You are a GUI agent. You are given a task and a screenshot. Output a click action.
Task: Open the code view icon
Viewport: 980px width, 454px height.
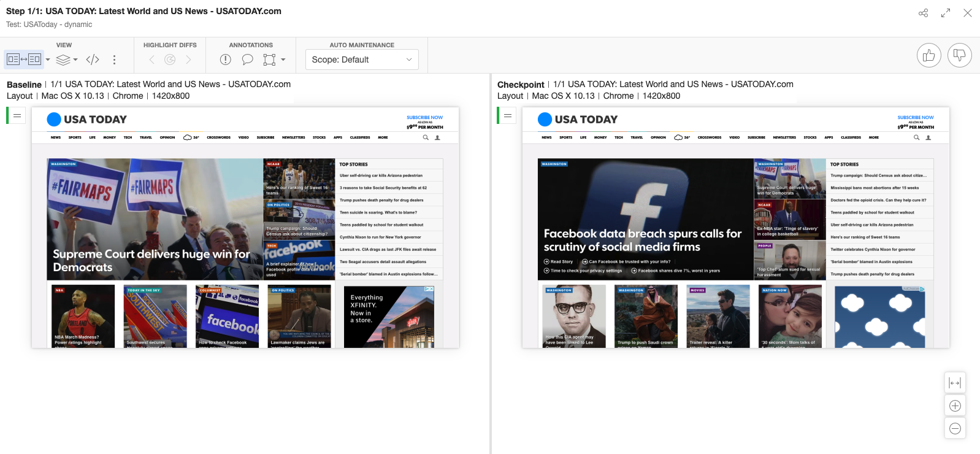tap(93, 60)
